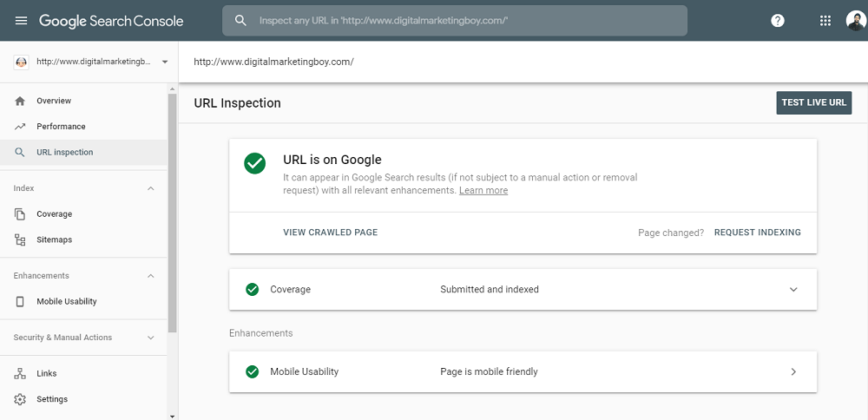Viewport: 868px width, 420px height.
Task: Click the Google Search Console logo
Action: tap(111, 21)
